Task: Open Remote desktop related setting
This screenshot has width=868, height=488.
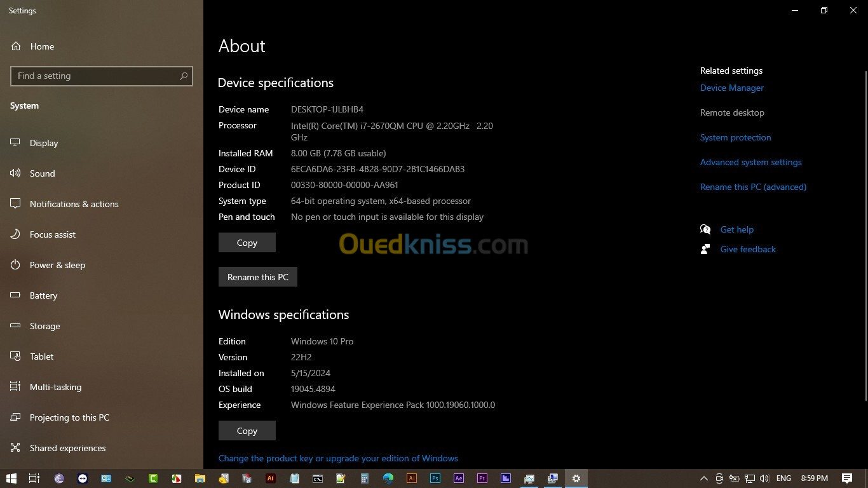Action: (732, 112)
